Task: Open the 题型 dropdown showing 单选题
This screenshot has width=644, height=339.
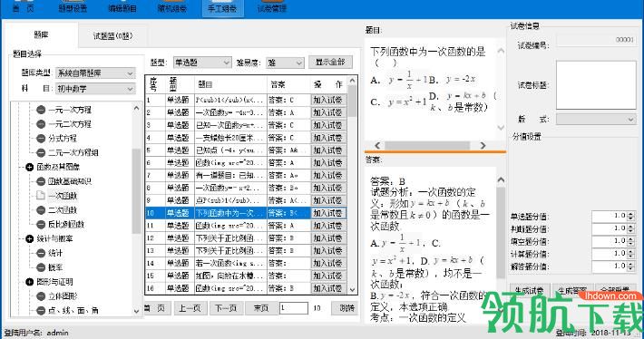Action: [x=202, y=63]
